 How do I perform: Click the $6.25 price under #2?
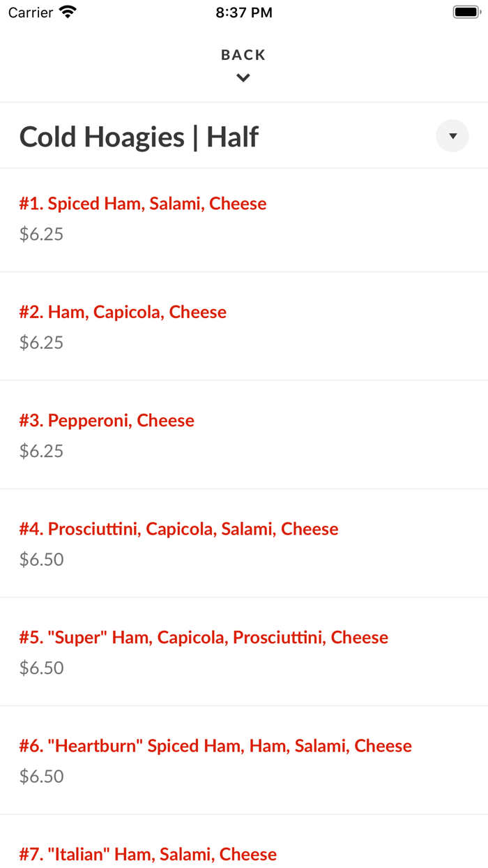pyautogui.click(x=41, y=343)
